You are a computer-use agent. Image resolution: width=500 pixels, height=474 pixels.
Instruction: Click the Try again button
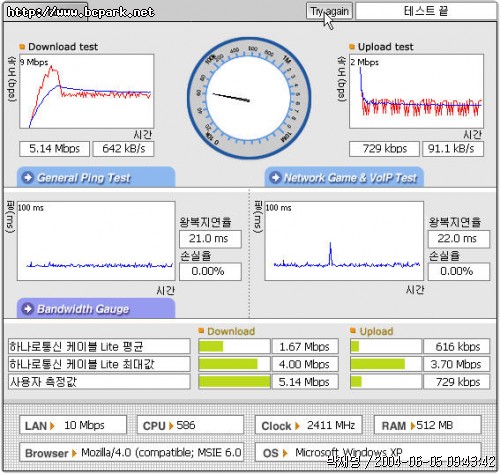point(329,11)
